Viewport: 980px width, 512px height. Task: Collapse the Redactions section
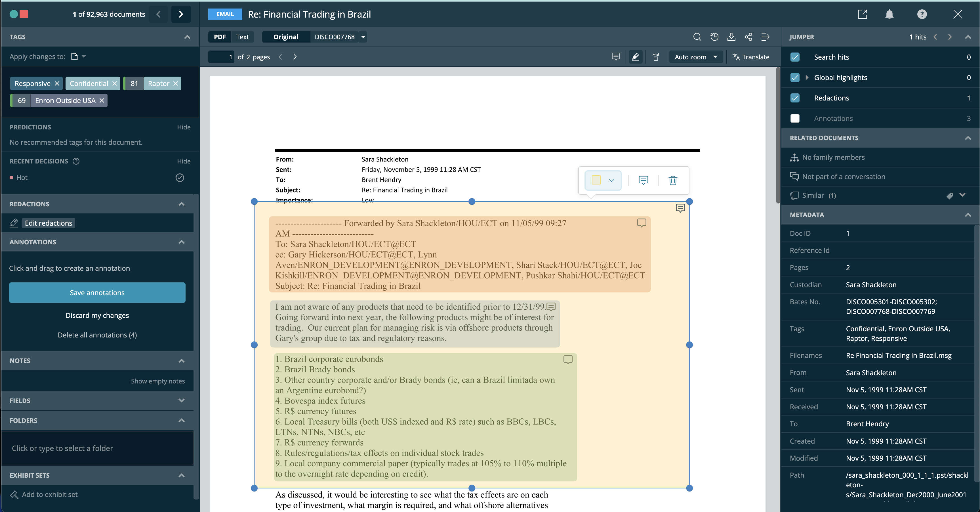pyautogui.click(x=182, y=204)
